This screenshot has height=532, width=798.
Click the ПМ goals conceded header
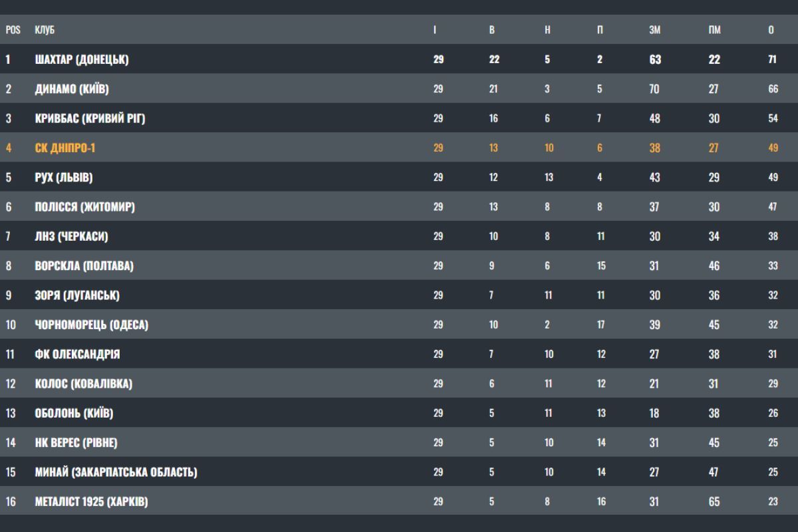pos(714,30)
